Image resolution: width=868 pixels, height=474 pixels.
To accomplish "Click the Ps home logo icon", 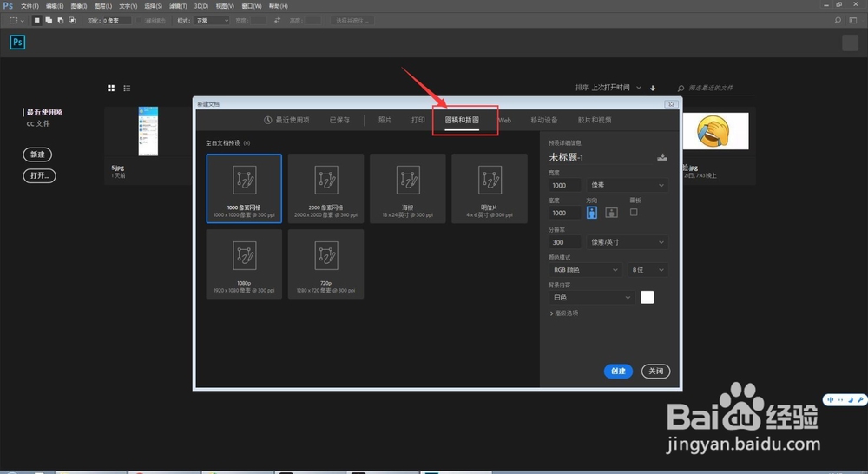I will point(17,42).
